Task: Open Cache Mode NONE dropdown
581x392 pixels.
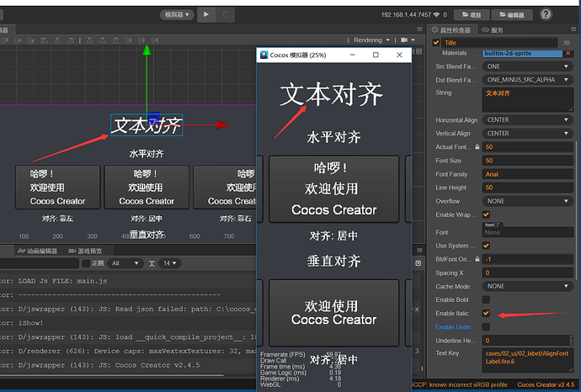Action: 528,286
